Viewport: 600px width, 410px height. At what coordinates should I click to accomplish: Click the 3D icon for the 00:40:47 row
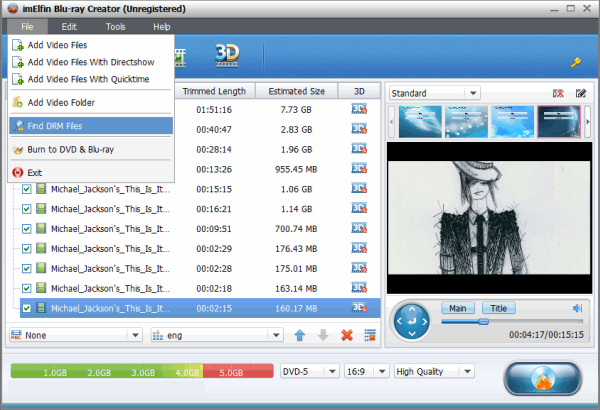[359, 129]
